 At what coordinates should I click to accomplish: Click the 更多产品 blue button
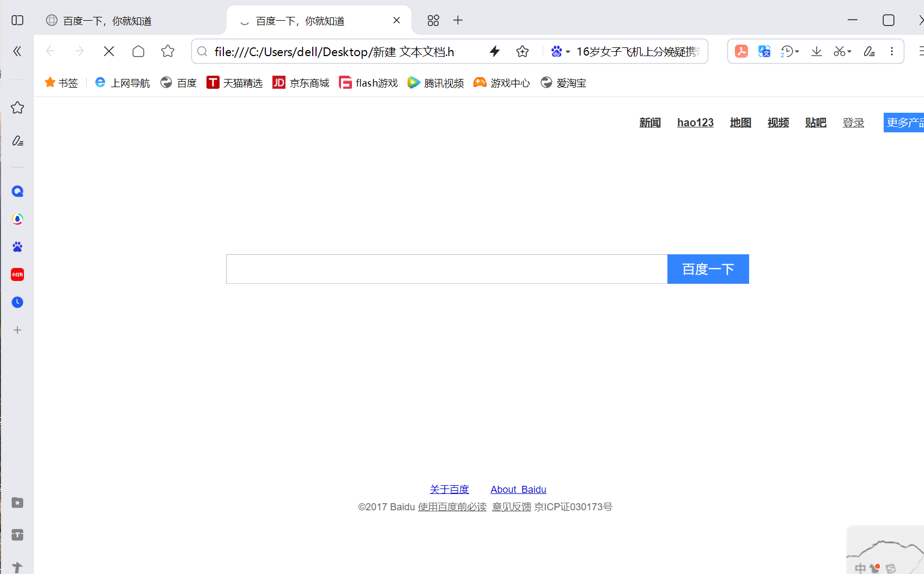click(x=904, y=123)
